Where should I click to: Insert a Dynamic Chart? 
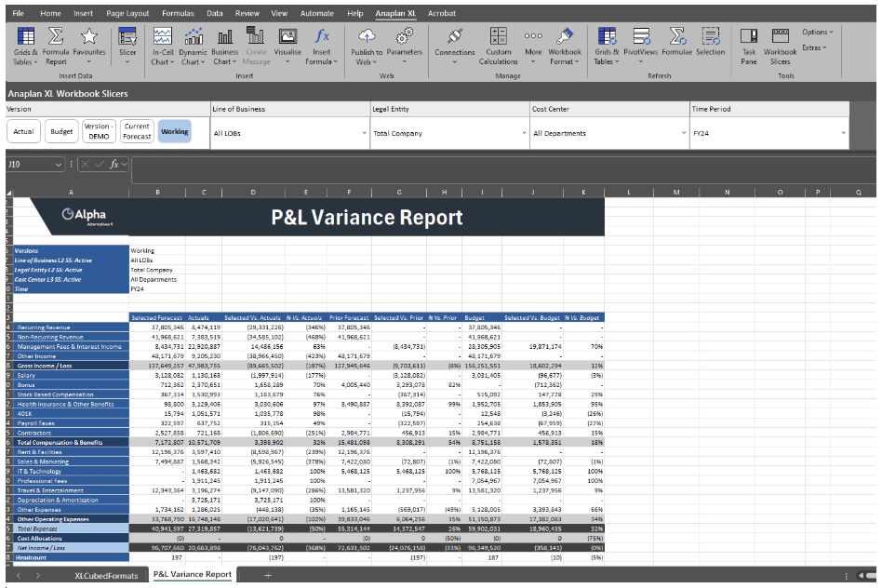(193, 47)
